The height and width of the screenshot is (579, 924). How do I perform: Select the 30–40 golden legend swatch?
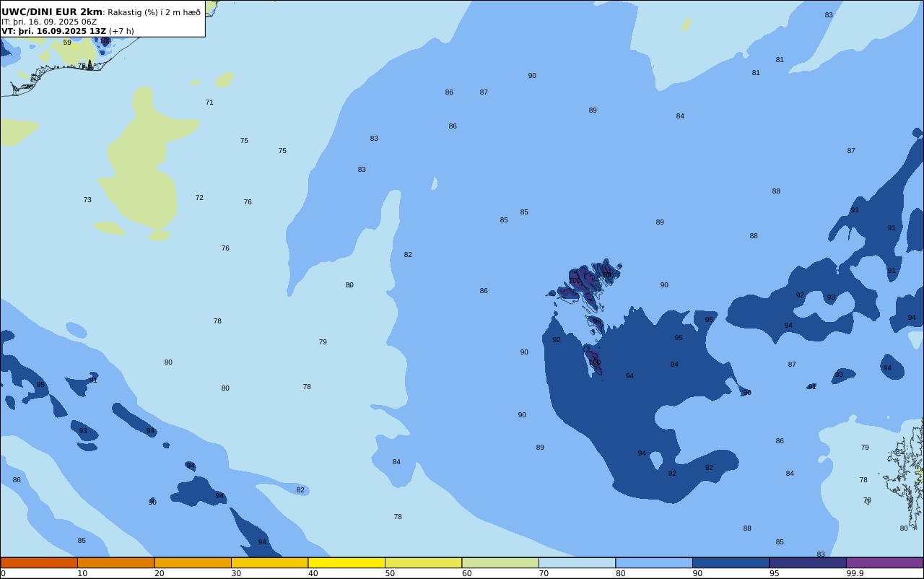(x=269, y=562)
